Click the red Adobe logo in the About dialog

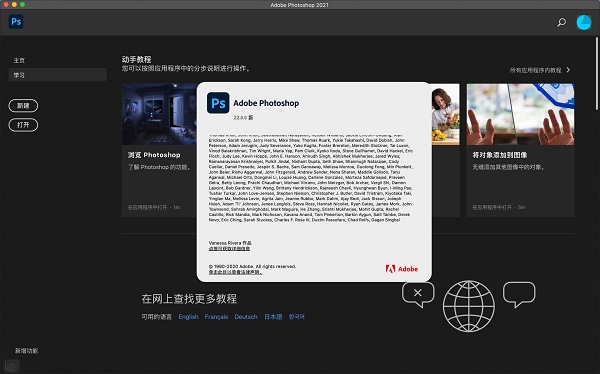click(402, 269)
